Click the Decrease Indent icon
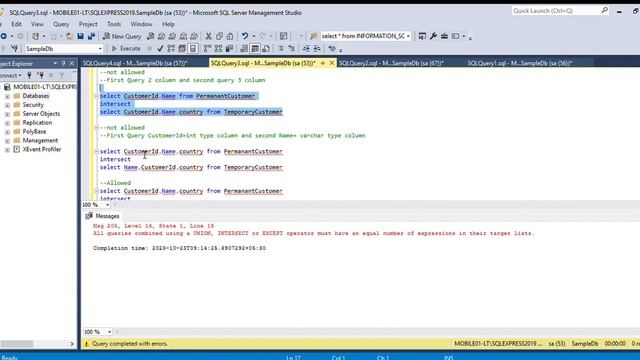 pyautogui.click(x=306, y=49)
